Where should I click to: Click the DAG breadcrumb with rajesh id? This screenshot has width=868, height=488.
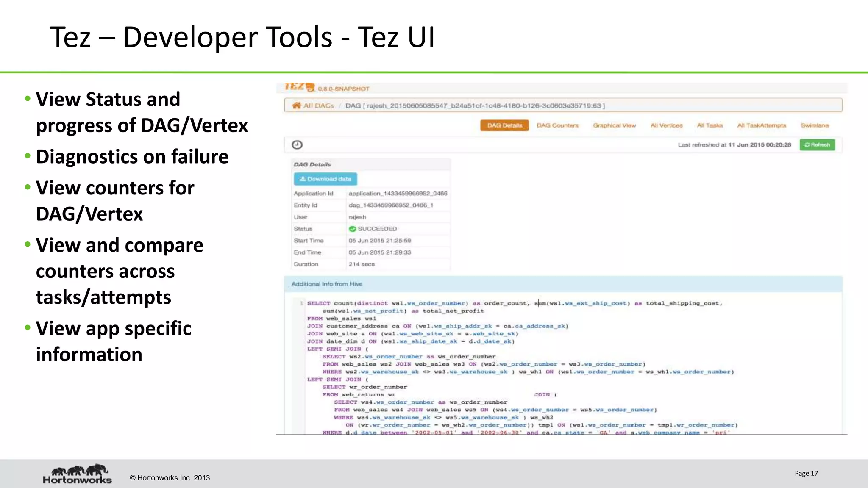pyautogui.click(x=475, y=105)
